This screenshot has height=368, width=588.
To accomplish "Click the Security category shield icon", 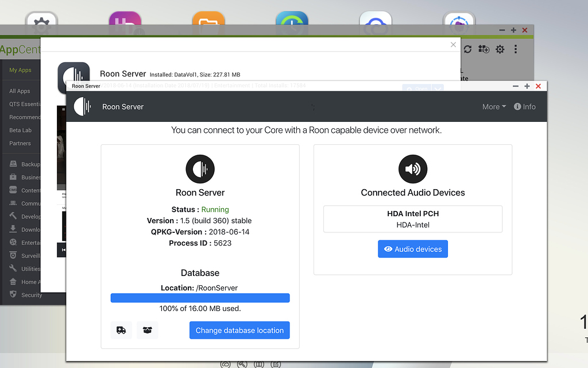I will click(x=13, y=295).
